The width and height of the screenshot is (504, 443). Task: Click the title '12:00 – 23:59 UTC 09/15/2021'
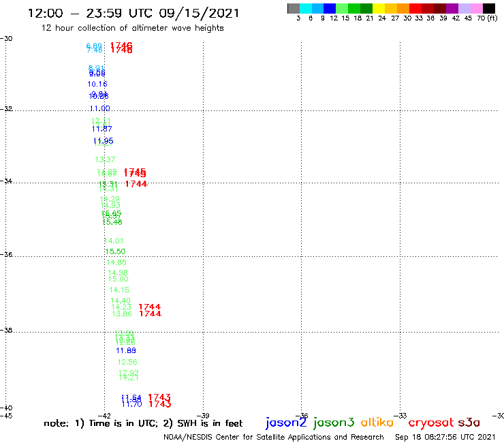133,13
